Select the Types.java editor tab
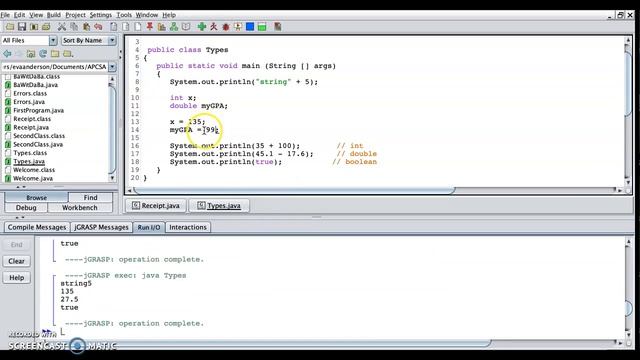This screenshot has width=640, height=360. pos(219,206)
